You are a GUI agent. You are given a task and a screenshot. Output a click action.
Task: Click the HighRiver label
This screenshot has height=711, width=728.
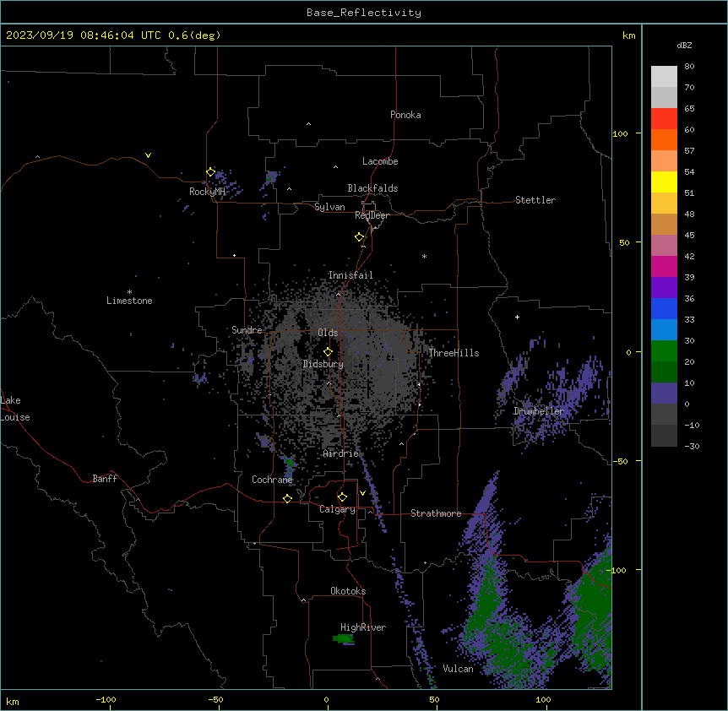(363, 627)
